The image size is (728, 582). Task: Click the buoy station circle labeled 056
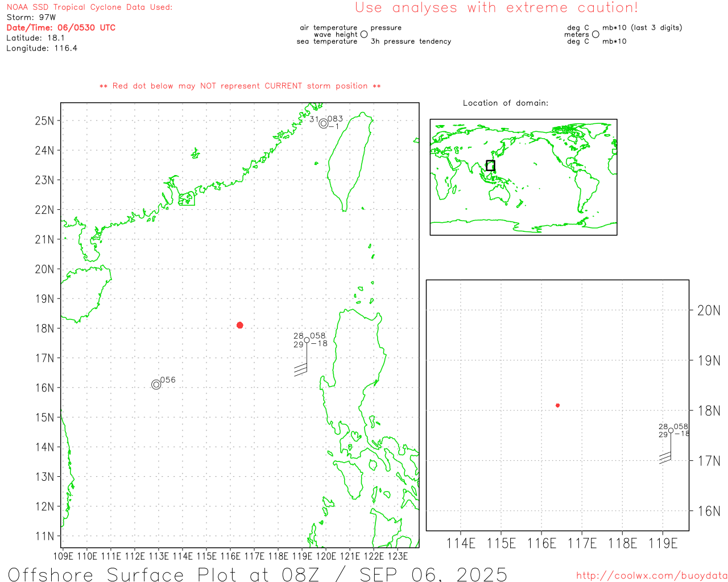point(156,385)
